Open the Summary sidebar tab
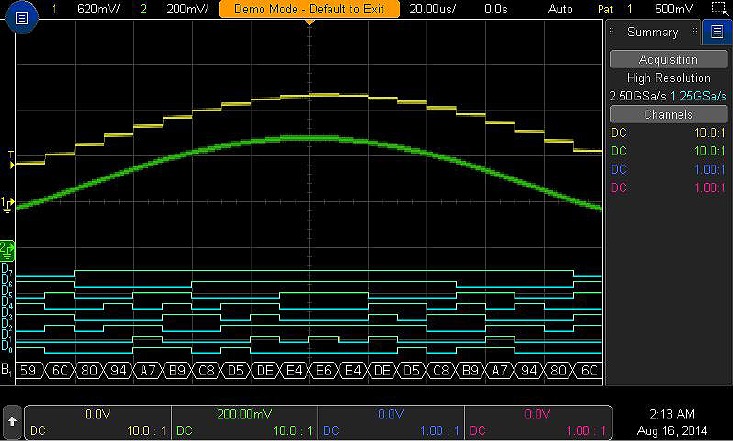 point(653,32)
